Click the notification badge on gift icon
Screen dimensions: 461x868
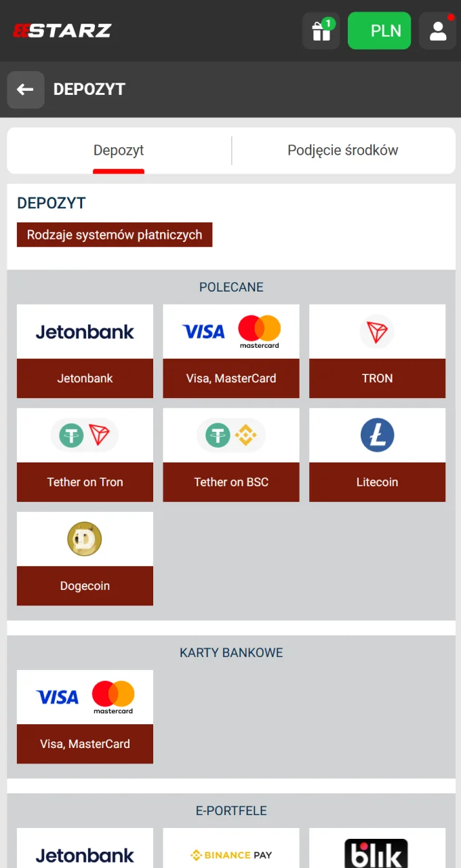(x=329, y=22)
